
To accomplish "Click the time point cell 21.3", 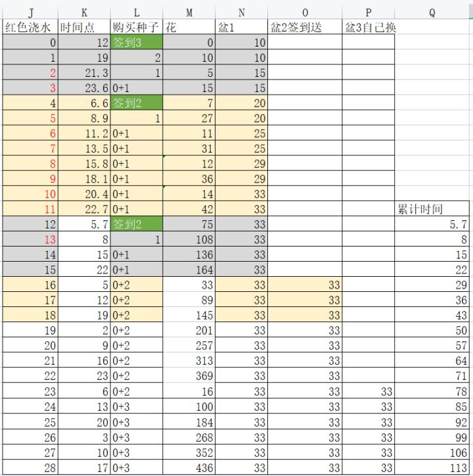I will 84,72.
